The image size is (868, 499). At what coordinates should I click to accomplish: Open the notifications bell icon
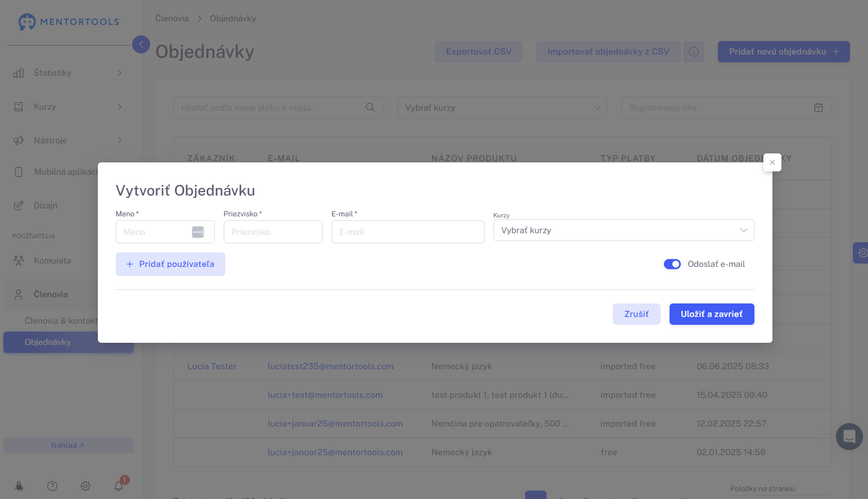119,486
